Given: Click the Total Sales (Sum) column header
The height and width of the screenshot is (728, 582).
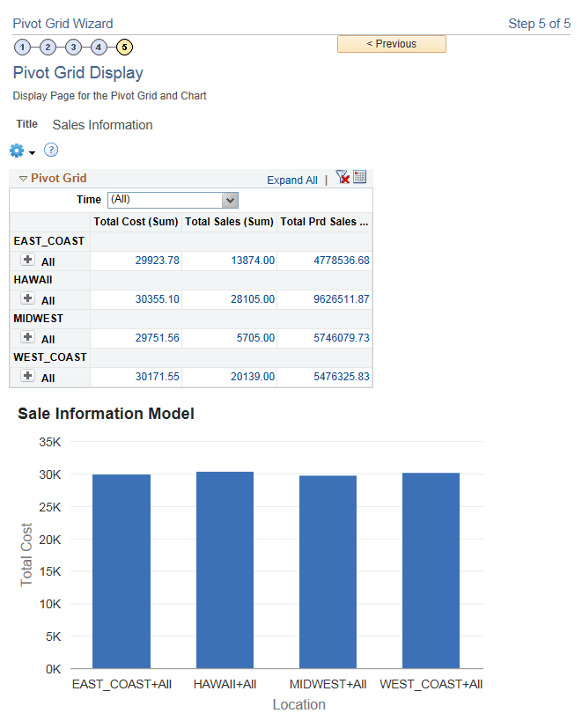Looking at the screenshot, I should (x=229, y=221).
